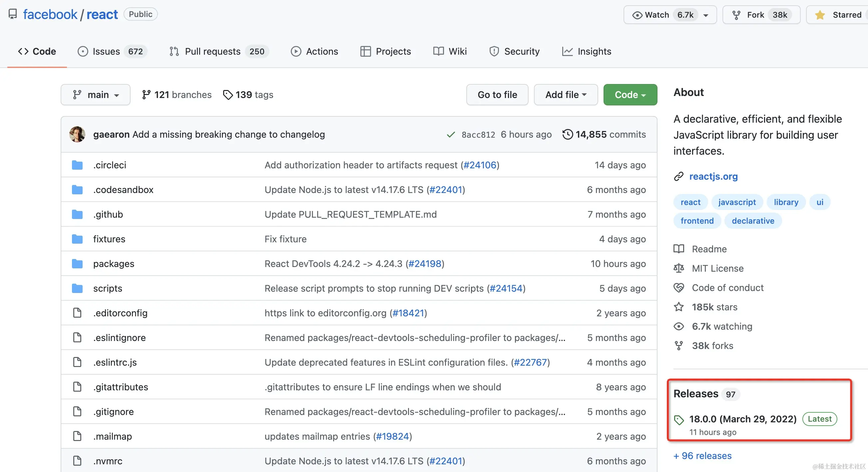Fork the repository
868x472 pixels.
tap(761, 15)
